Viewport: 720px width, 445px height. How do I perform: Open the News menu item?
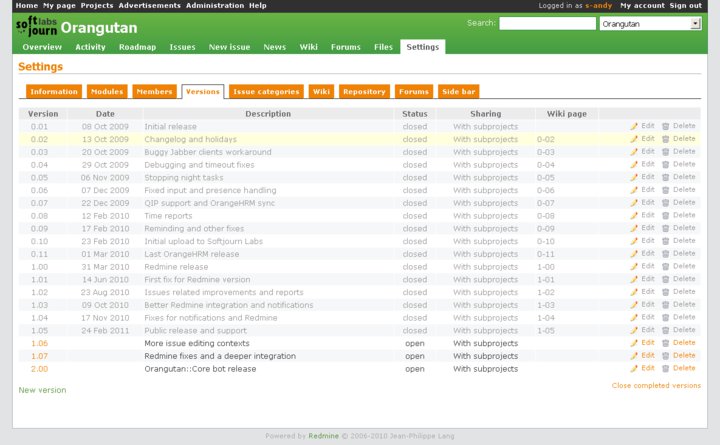click(275, 47)
